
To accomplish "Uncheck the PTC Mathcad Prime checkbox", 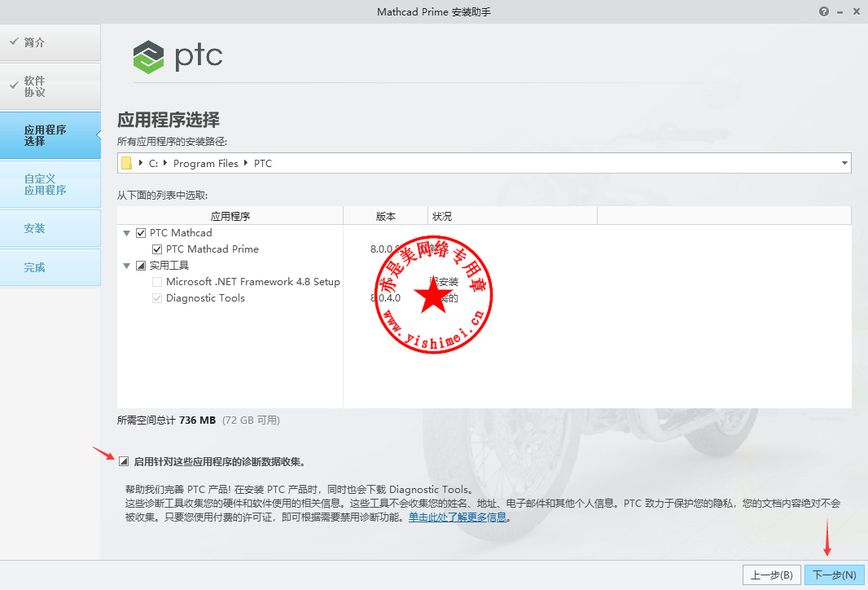I will tap(157, 249).
